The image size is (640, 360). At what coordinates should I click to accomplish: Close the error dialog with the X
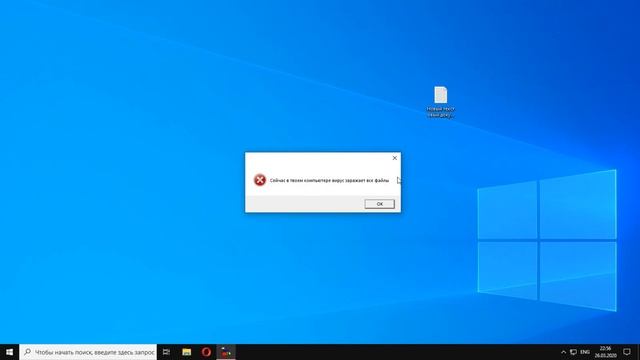(394, 158)
